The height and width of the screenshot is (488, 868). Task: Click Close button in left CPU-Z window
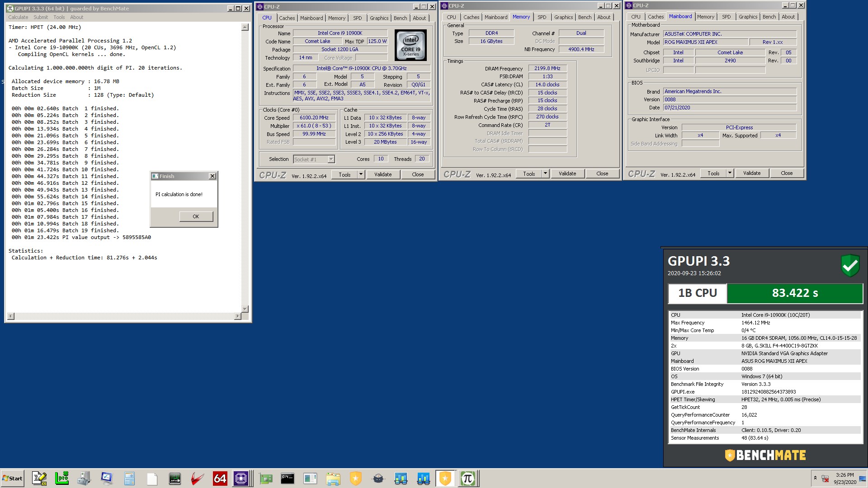418,174
